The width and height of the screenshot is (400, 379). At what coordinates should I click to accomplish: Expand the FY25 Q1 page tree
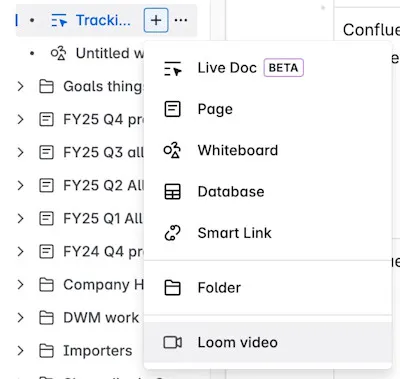click(x=21, y=218)
